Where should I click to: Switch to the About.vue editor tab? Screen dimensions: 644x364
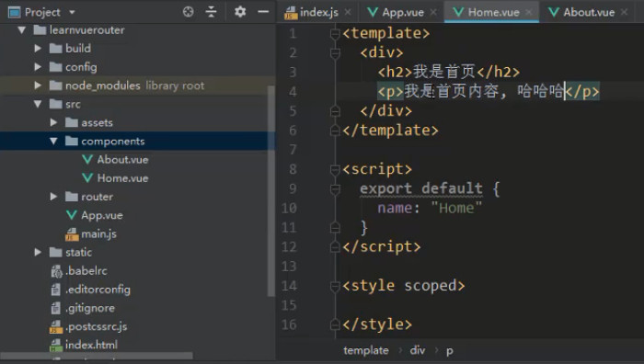pyautogui.click(x=589, y=12)
